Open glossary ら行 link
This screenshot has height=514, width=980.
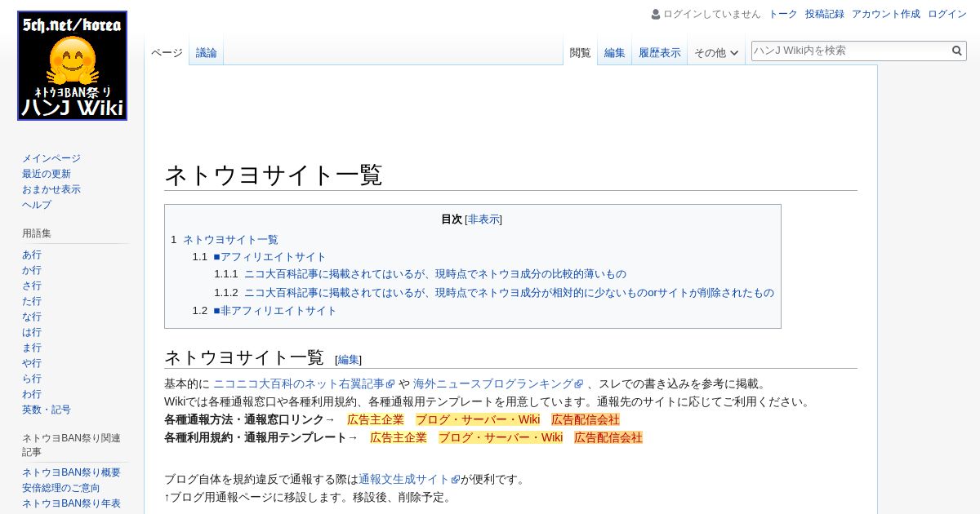click(x=32, y=379)
